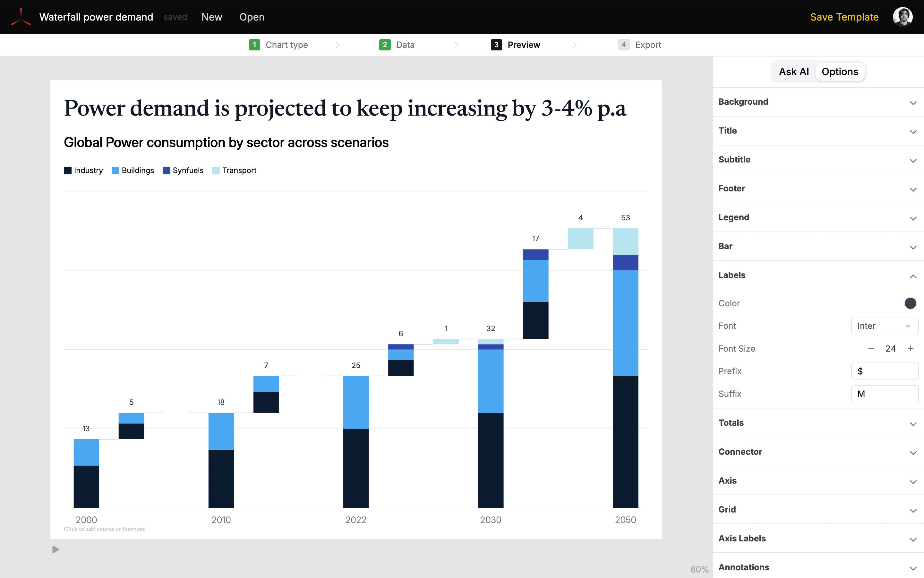Open the label Font dropdown
924x578 pixels.
(x=885, y=326)
